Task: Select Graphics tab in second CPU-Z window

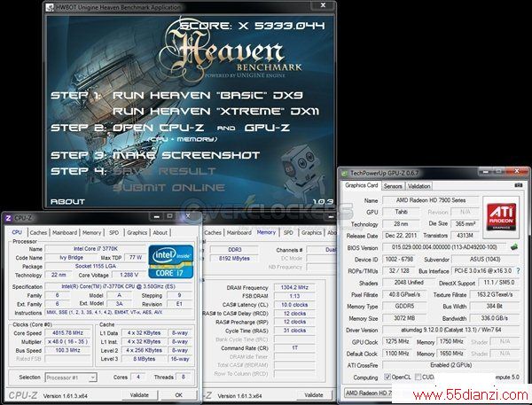Action: click(x=311, y=233)
